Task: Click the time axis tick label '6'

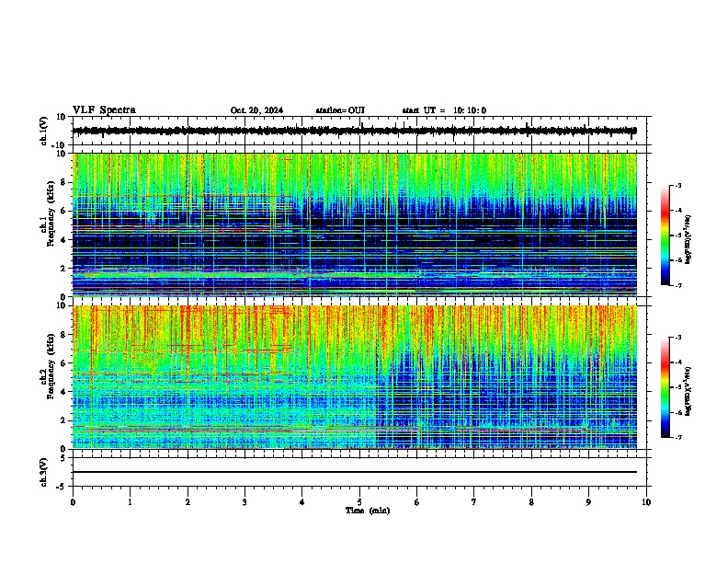Action: [417, 502]
